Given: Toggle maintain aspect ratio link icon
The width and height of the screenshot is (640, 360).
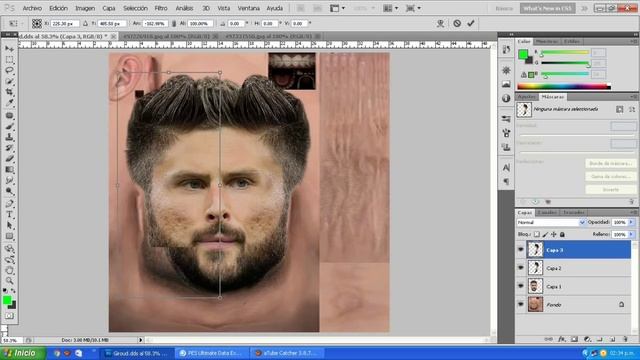Looking at the screenshot, I should click(175, 24).
